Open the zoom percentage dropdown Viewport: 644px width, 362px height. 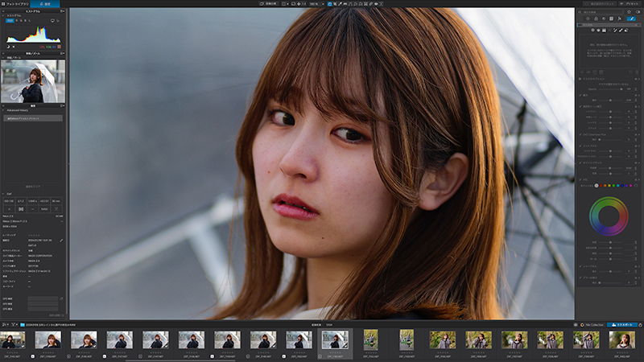pyautogui.click(x=317, y=4)
